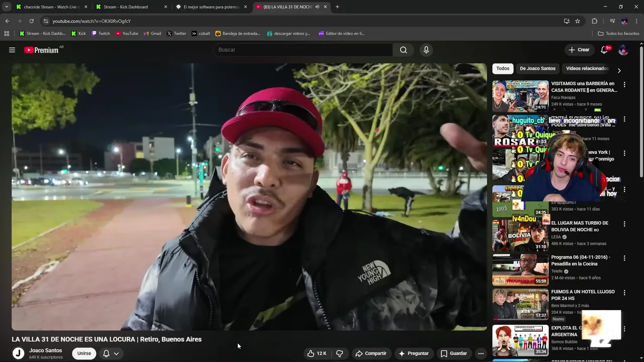This screenshot has height=362, width=644.
Task: Dislike the video with thumbs-down icon
Action: coord(340,353)
